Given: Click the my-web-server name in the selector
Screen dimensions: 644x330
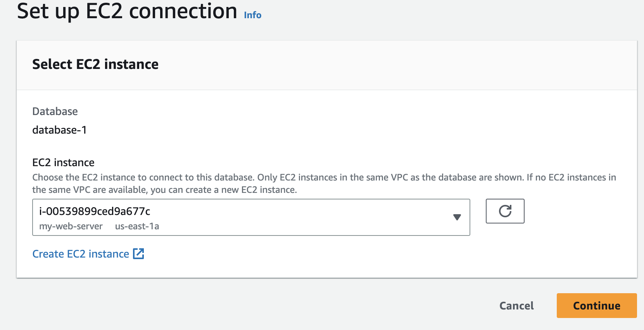Looking at the screenshot, I should [71, 226].
